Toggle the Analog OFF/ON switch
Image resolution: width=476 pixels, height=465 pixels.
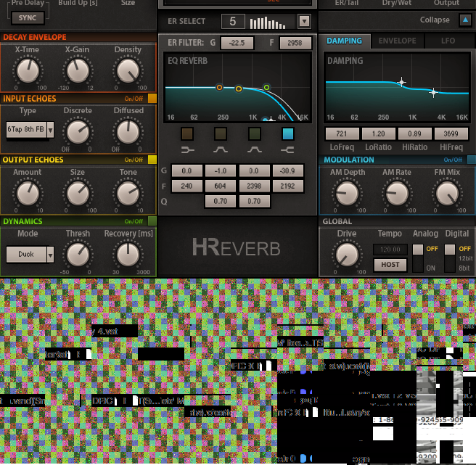tap(418, 258)
